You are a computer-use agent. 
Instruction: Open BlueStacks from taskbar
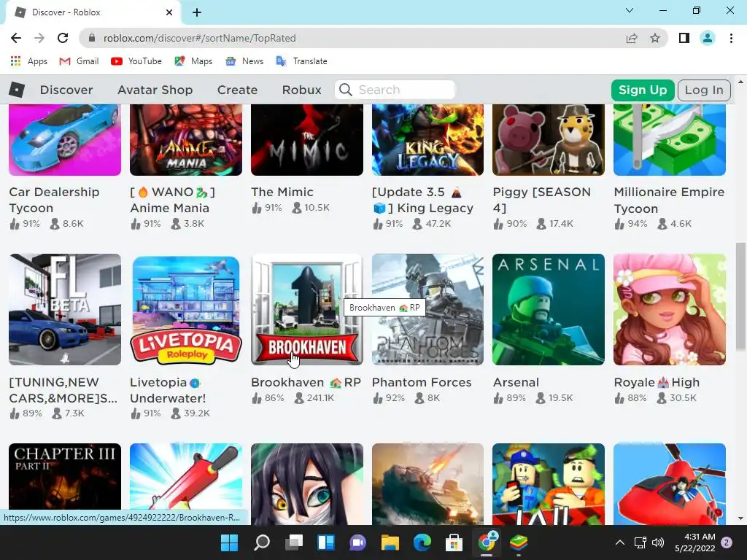point(519,542)
